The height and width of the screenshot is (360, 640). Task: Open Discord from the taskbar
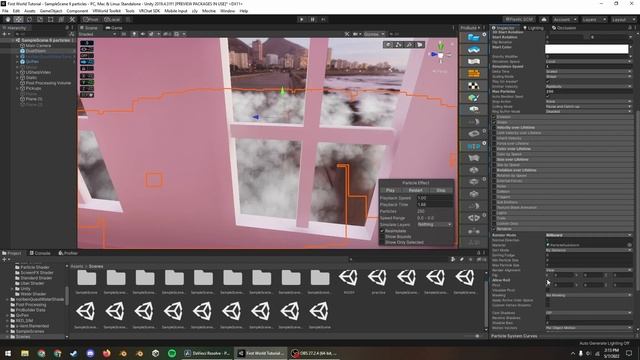90,353
